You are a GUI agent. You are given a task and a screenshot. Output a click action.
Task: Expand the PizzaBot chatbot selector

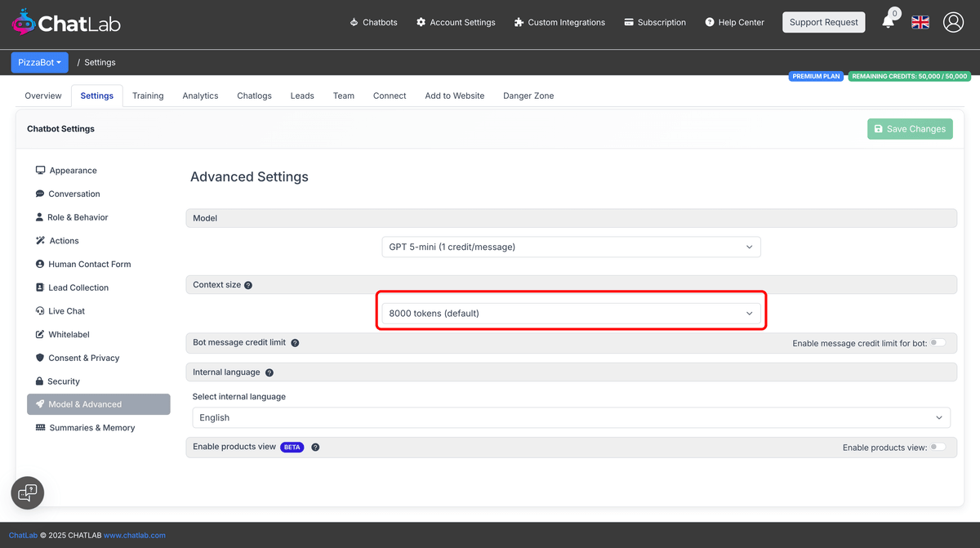coord(39,62)
